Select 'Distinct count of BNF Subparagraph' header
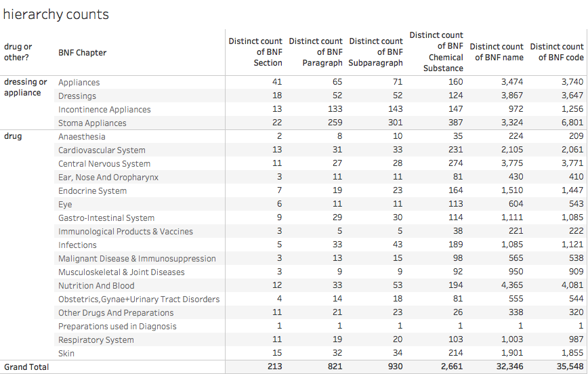The height and width of the screenshot is (374, 588). (376, 51)
